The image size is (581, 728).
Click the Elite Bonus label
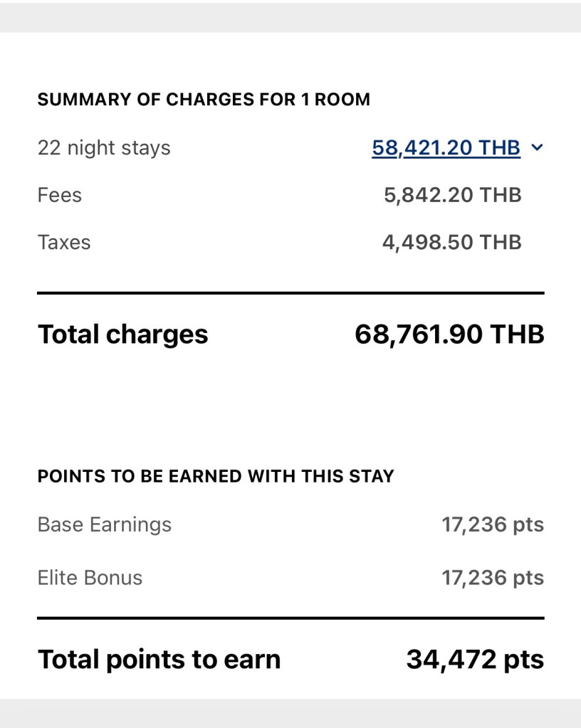point(90,577)
